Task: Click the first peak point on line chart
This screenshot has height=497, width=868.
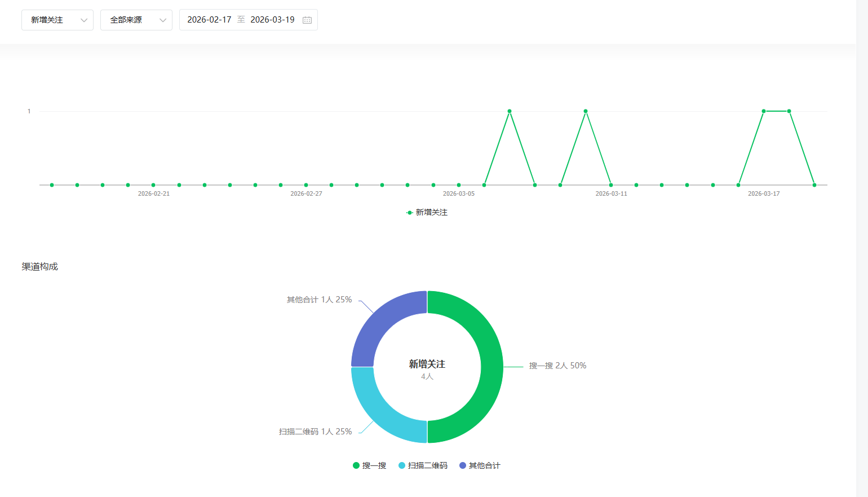Action: pos(510,111)
